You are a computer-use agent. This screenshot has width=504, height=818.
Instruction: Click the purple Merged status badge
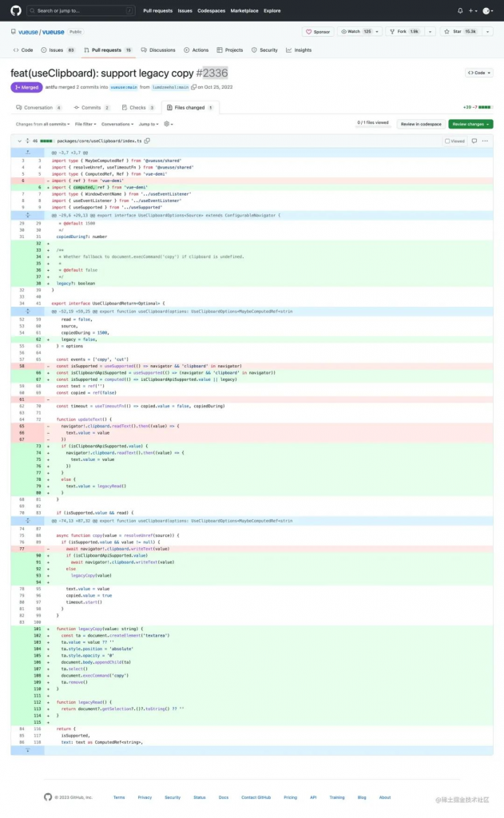point(26,87)
